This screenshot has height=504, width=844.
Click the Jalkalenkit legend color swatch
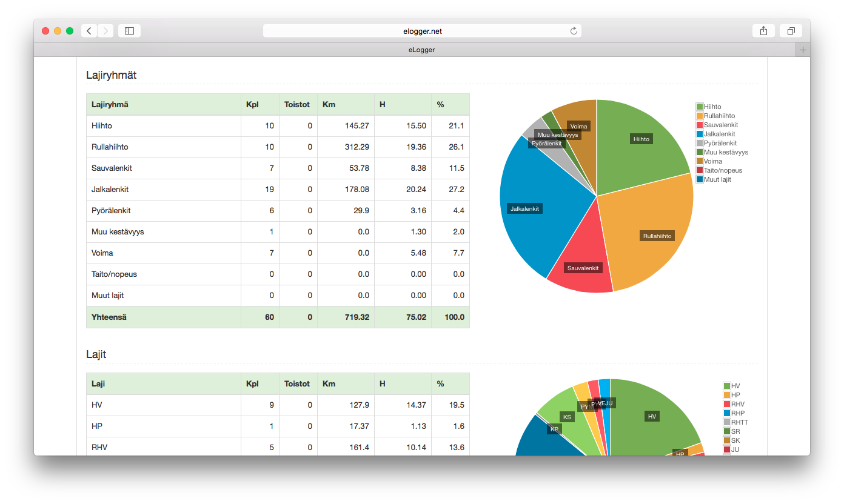[x=700, y=134]
